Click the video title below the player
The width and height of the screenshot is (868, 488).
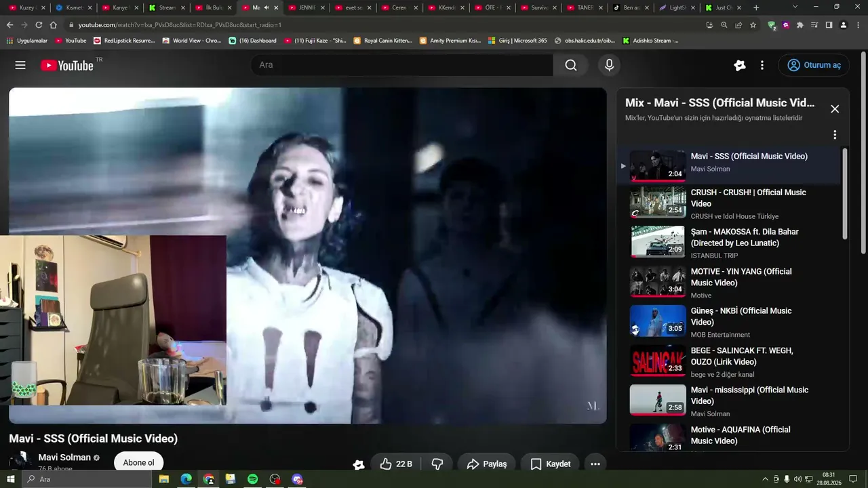click(x=94, y=439)
